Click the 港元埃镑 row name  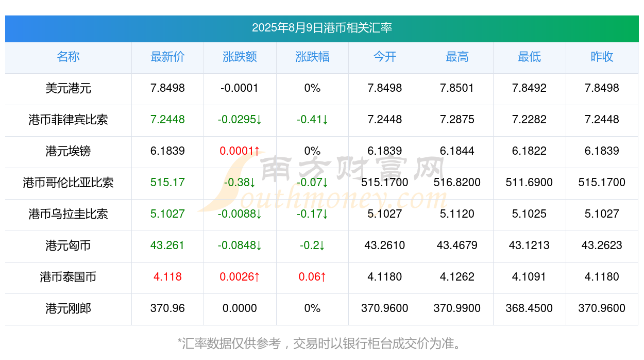68,151
